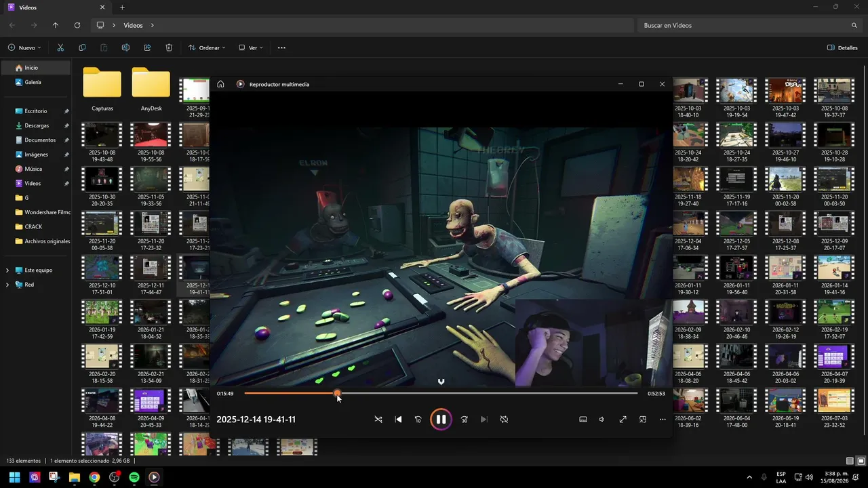Open a new tab in File Explorer
Viewport: 868px width, 488px height.
coord(122,7)
